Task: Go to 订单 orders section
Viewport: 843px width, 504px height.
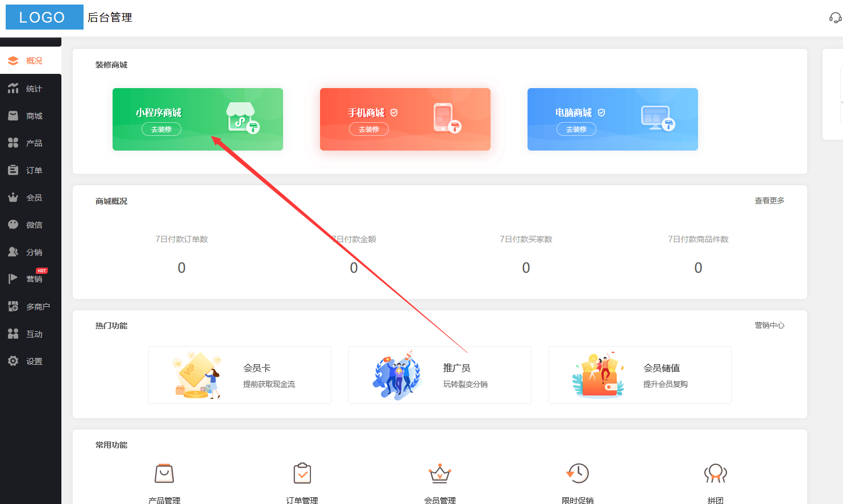Action: (31, 170)
